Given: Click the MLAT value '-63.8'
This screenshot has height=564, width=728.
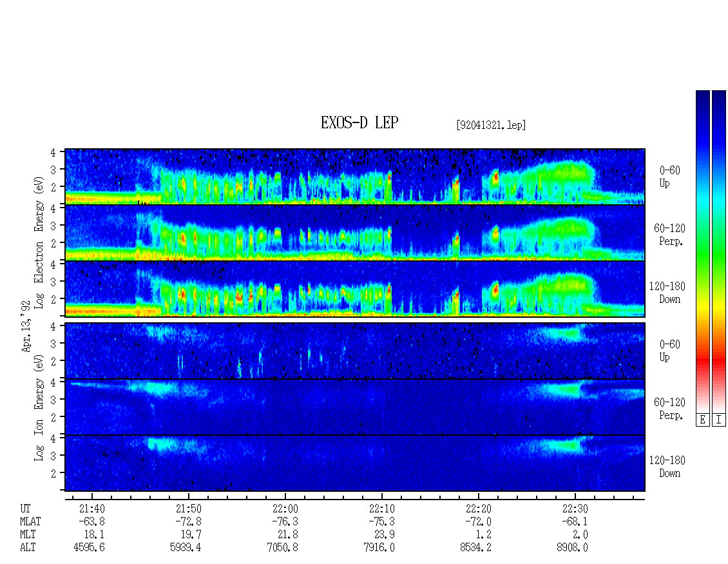Looking at the screenshot, I should (x=92, y=521).
